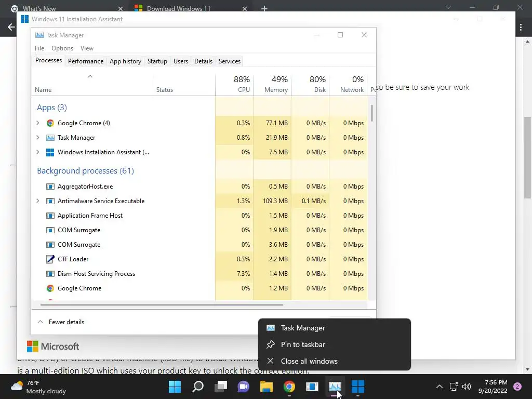Show hidden icons in the system tray

[440, 387]
